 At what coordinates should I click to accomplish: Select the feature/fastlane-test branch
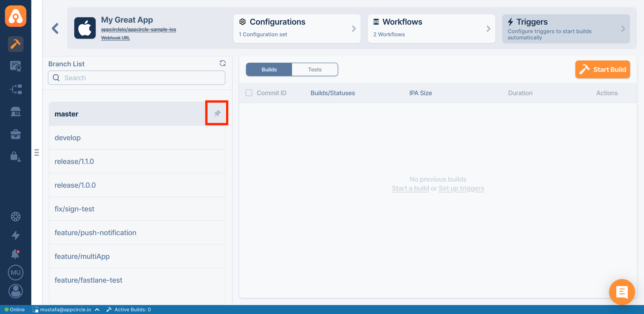point(137,280)
